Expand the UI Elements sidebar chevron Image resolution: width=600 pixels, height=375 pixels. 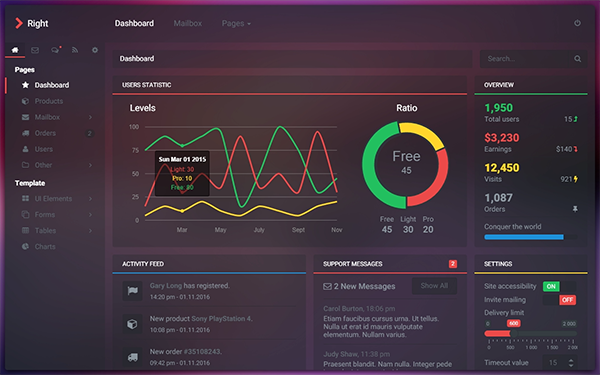90,198
